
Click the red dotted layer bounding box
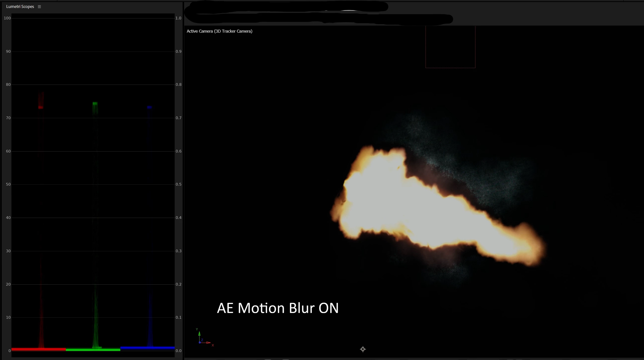coord(450,68)
